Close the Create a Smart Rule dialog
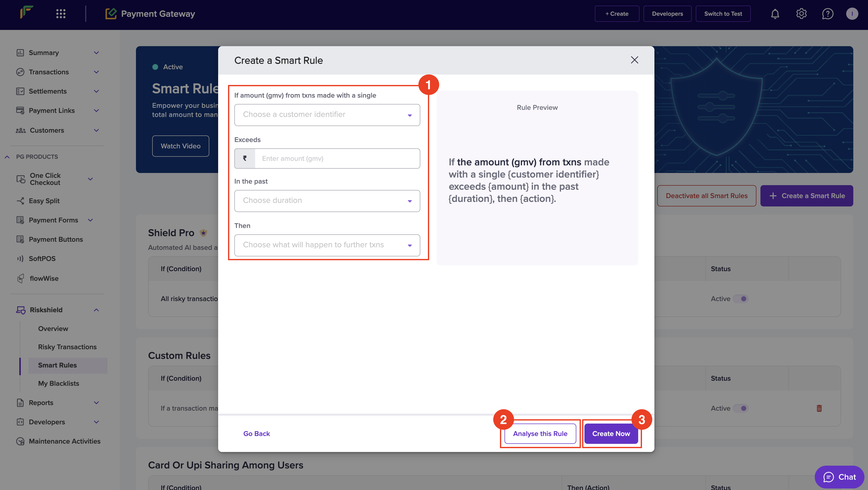The height and width of the screenshot is (490, 868). 634,60
